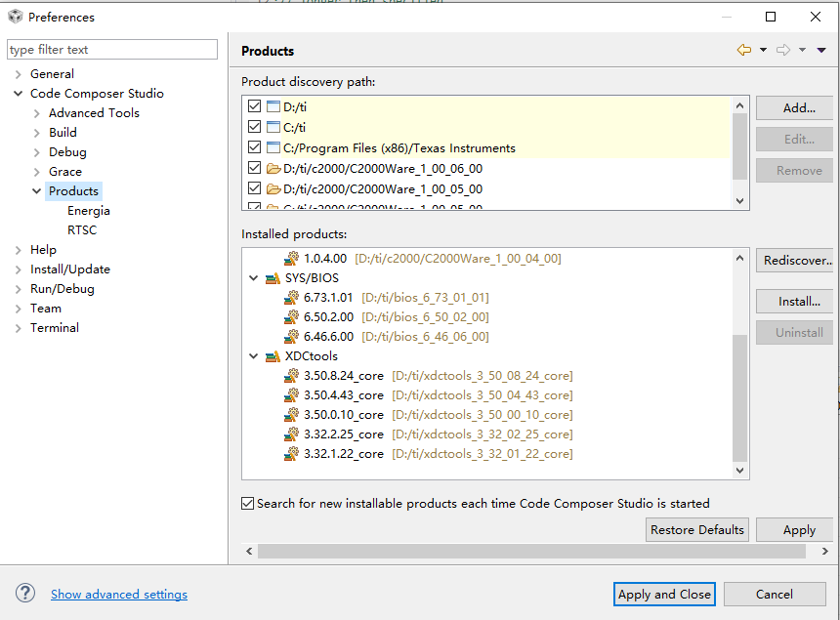840x620 pixels.
Task: Click the XDCtools product group icon
Action: [273, 356]
